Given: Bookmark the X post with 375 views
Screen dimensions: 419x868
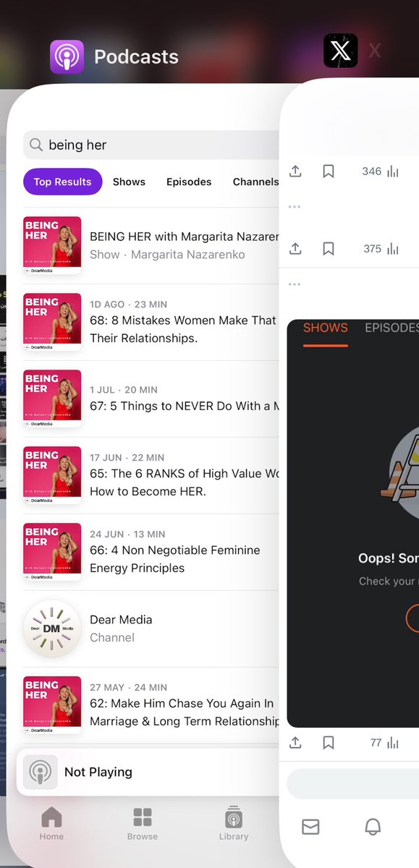Looking at the screenshot, I should (x=329, y=248).
